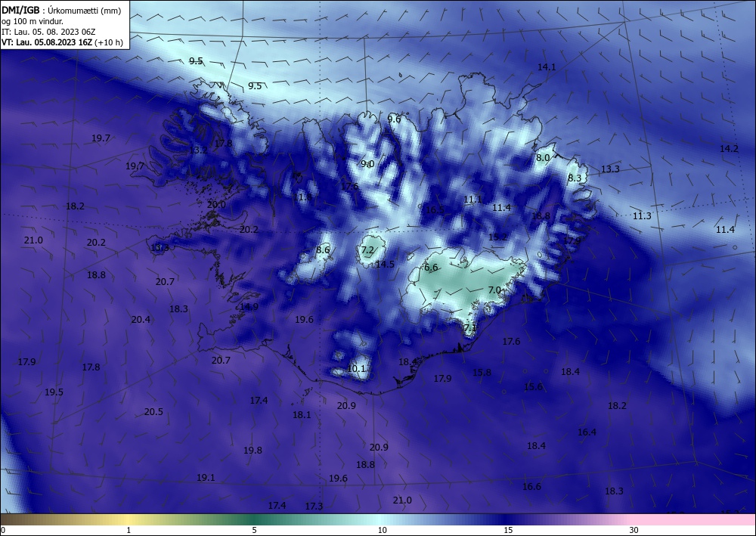Viewport: 756px width, 536px height.
Task: Click the (+10 h) forecast offset text
Action: pos(109,42)
